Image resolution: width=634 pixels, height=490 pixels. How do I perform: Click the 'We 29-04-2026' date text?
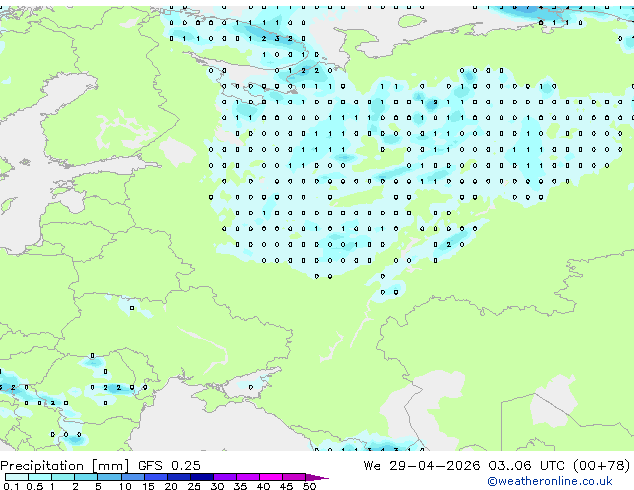coord(422,465)
